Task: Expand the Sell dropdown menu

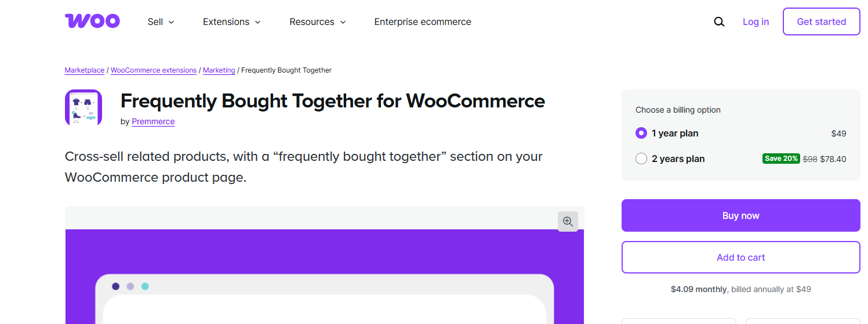Action: (161, 22)
